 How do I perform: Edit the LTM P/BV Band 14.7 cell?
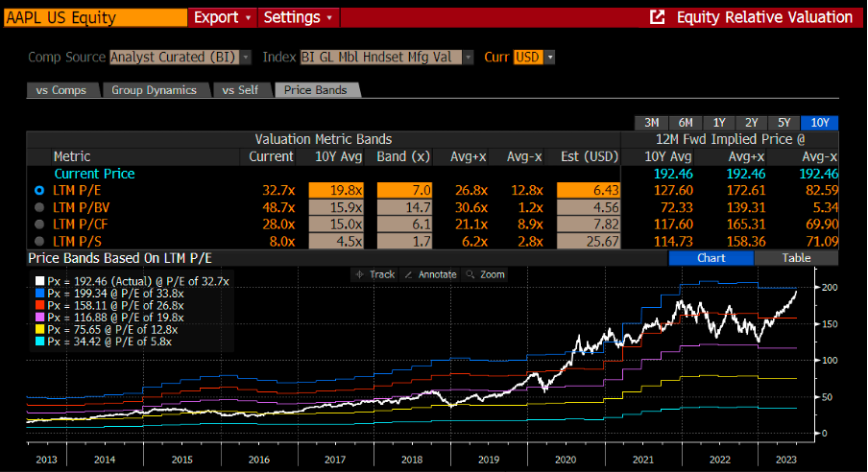(404, 207)
